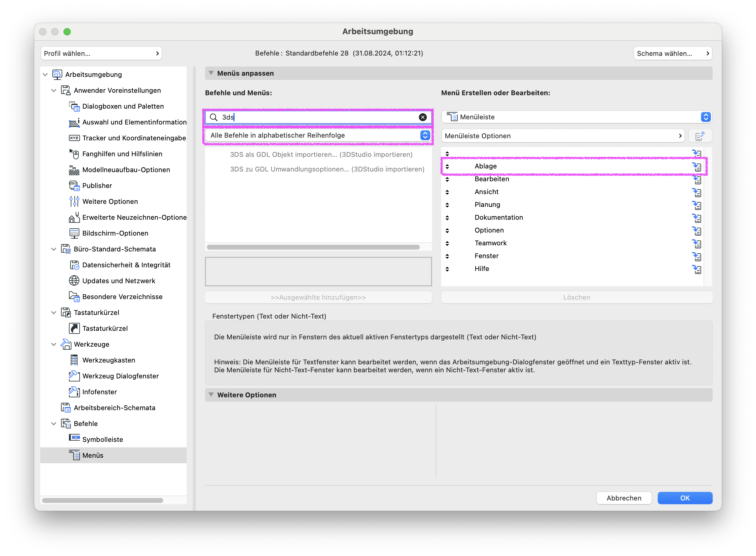Click the Publisher icon in tree
This screenshot has width=756, height=556.
74,186
